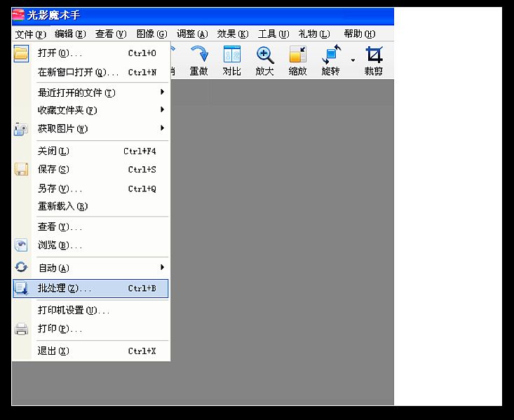The height and width of the screenshot is (420, 514).
Task: Click the Compare (对比) toolbar icon
Action: (231, 60)
